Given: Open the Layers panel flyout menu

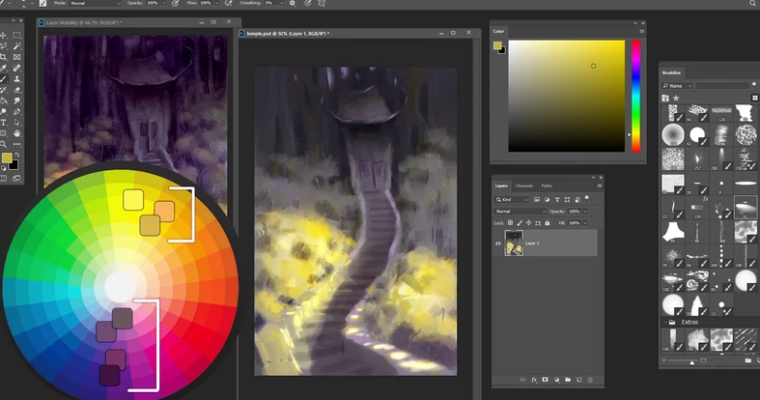Looking at the screenshot, I should pyautogui.click(x=600, y=186).
